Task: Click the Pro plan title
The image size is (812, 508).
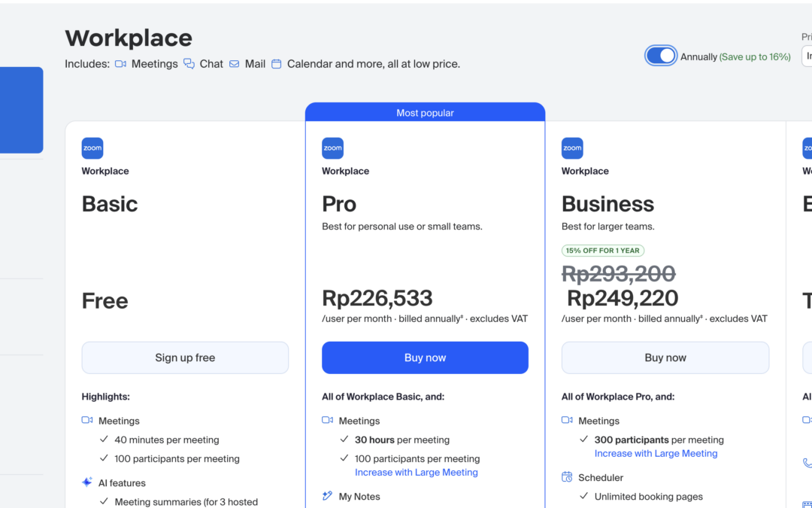Action: point(339,204)
